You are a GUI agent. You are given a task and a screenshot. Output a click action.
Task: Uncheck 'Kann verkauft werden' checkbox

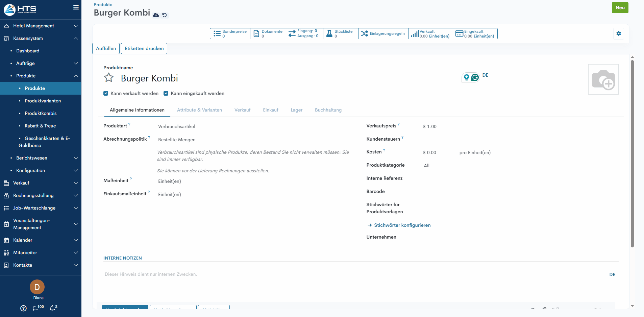(106, 93)
